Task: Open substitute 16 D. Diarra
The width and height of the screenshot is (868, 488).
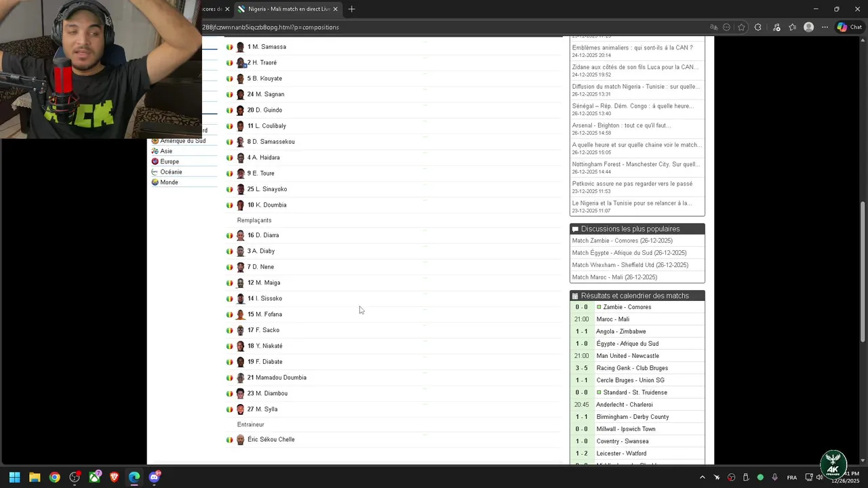Action: [263, 235]
